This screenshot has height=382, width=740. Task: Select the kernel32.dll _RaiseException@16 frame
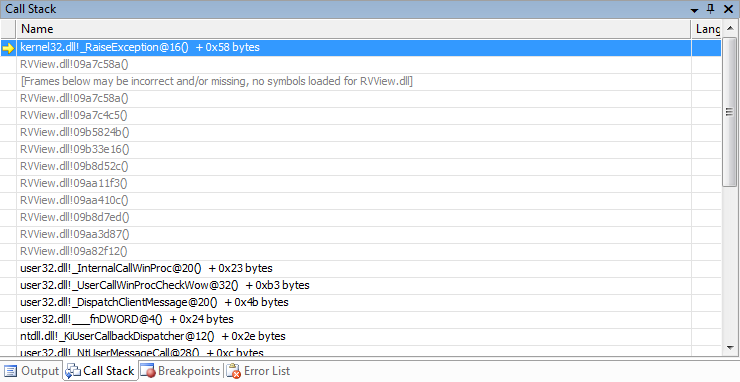click(361, 47)
